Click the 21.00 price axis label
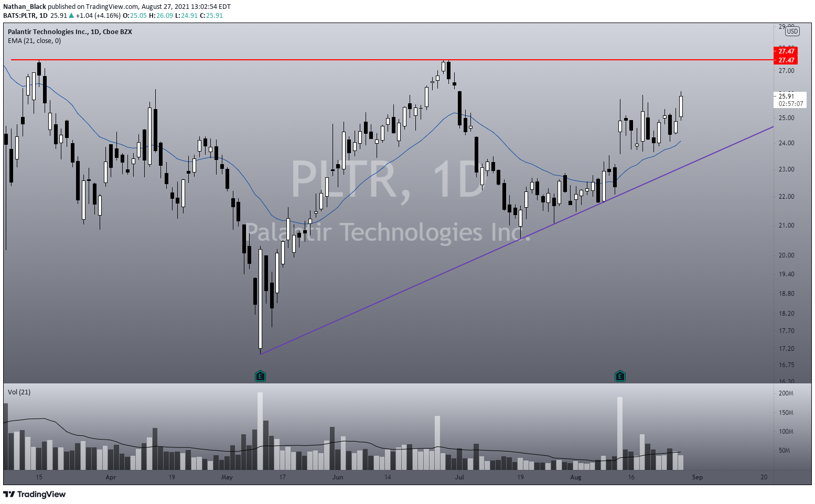The image size is (815, 504). click(786, 225)
